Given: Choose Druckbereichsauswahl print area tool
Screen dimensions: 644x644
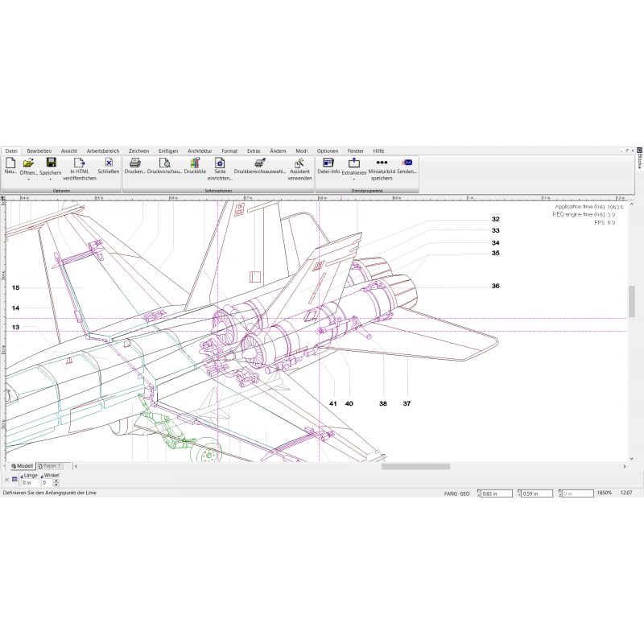Looking at the screenshot, I should tap(259, 163).
